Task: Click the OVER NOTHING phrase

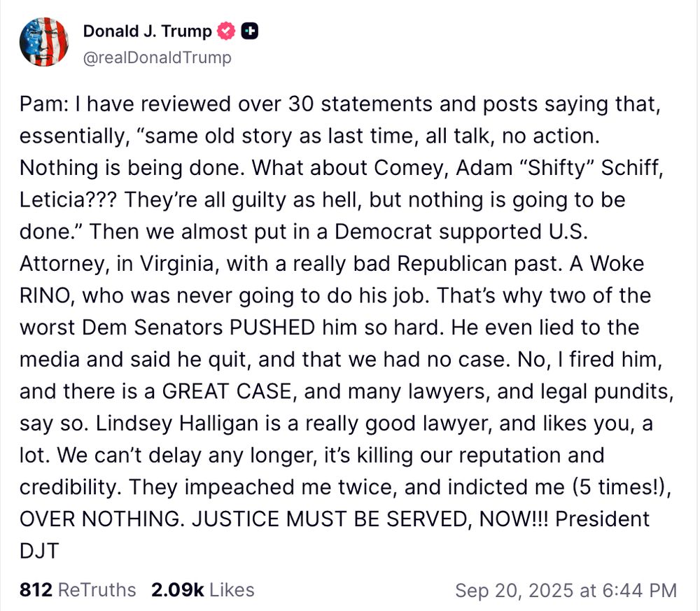Action: pos(101,519)
